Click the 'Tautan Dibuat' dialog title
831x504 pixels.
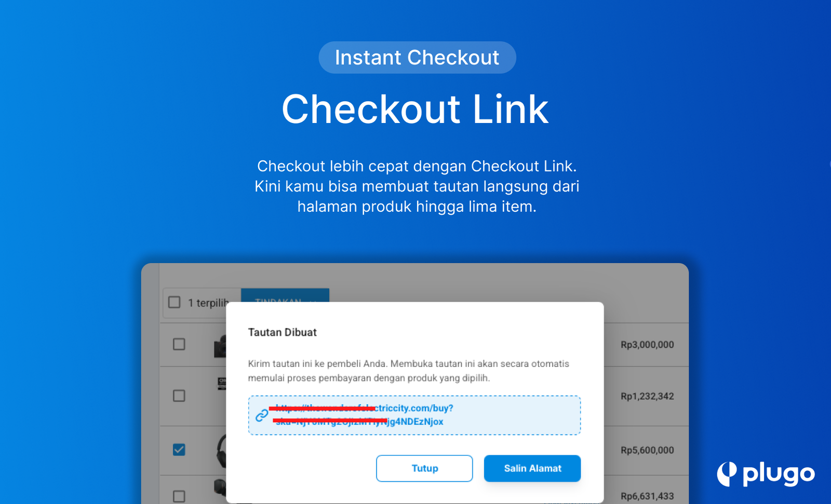coord(282,332)
